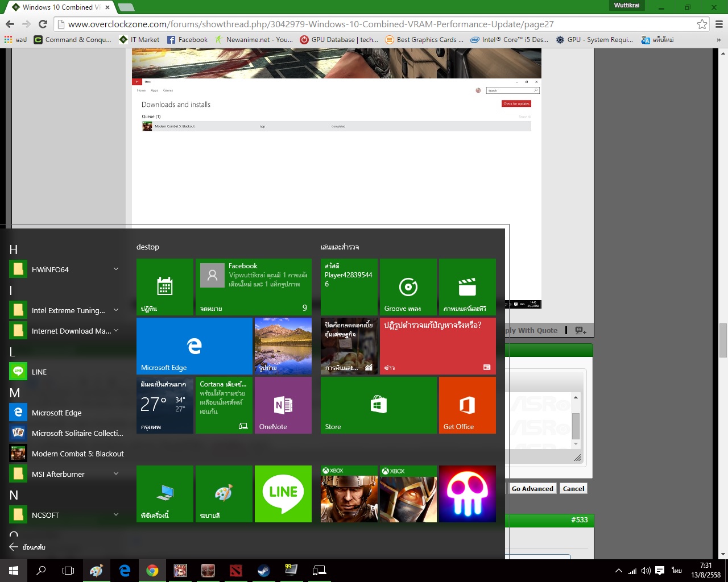Open the Wuttikrai profile button in Chrome
The height and width of the screenshot is (582, 728).
pyautogui.click(x=626, y=6)
